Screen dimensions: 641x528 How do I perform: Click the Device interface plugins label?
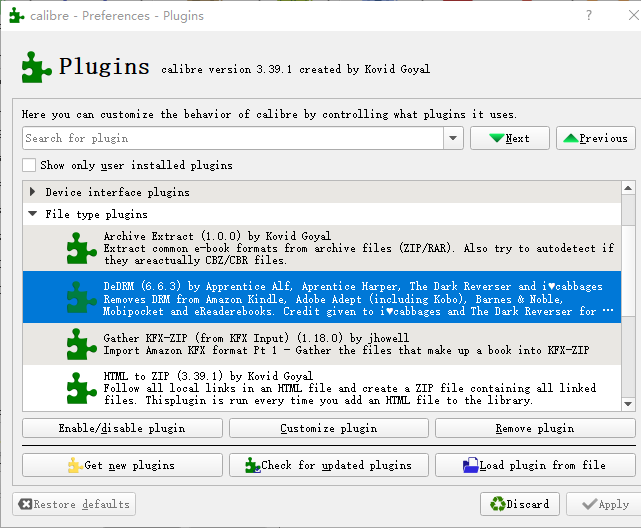coord(117,192)
